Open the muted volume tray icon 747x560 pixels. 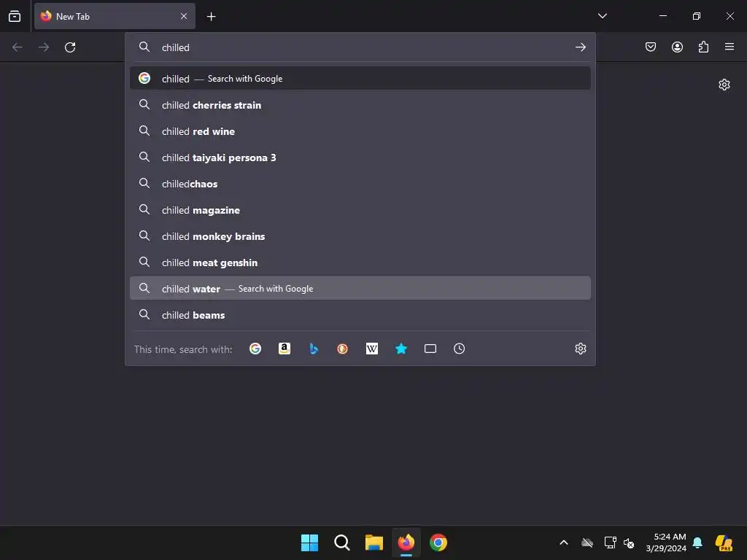pos(629,542)
